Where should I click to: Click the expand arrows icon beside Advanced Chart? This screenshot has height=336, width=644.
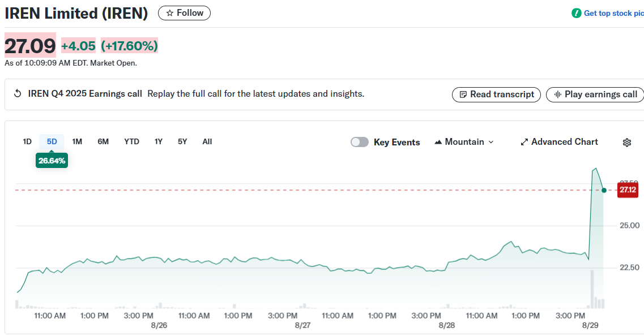point(524,143)
